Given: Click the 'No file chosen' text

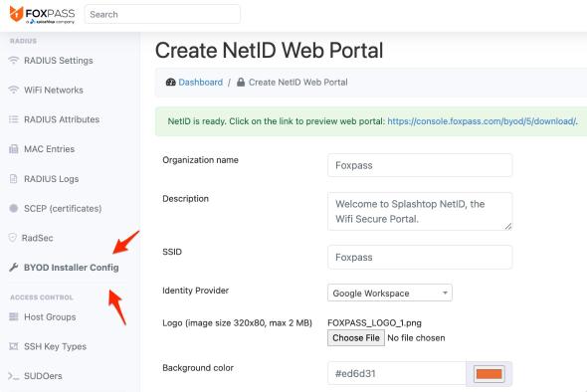Looking at the screenshot, I should click(416, 337).
